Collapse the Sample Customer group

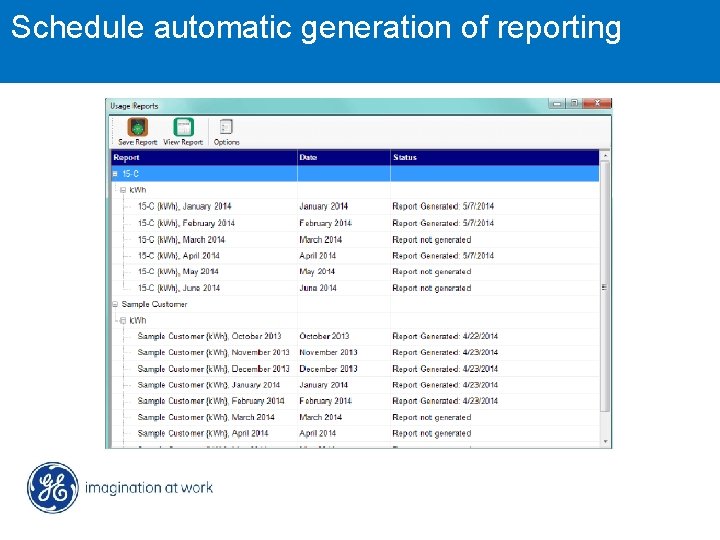click(x=115, y=304)
